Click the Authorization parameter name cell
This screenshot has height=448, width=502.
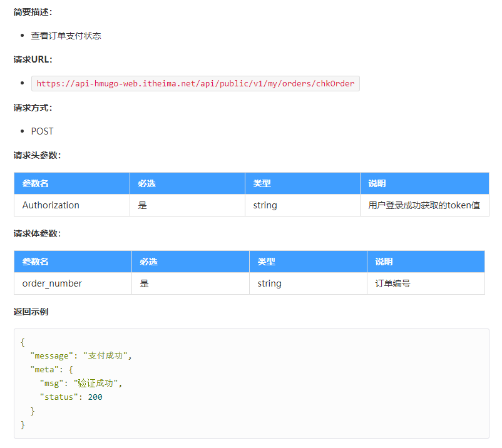pos(72,205)
